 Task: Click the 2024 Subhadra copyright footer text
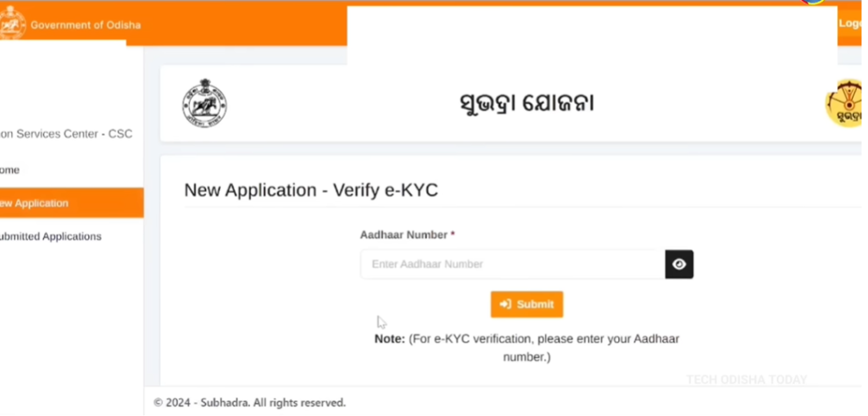pyautogui.click(x=249, y=402)
